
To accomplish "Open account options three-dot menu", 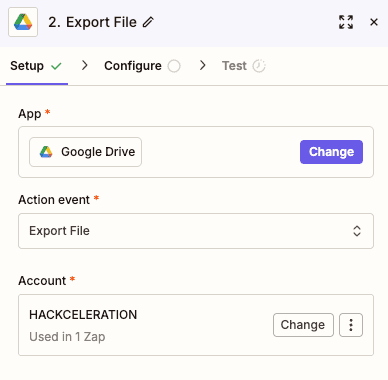I will tap(351, 325).
